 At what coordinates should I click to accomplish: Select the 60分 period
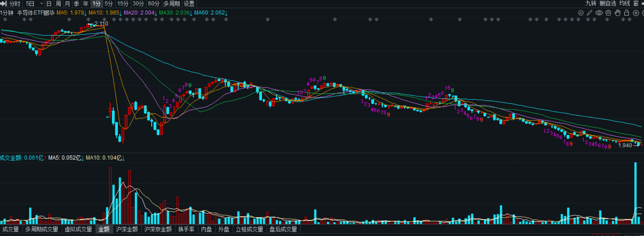tap(154, 4)
